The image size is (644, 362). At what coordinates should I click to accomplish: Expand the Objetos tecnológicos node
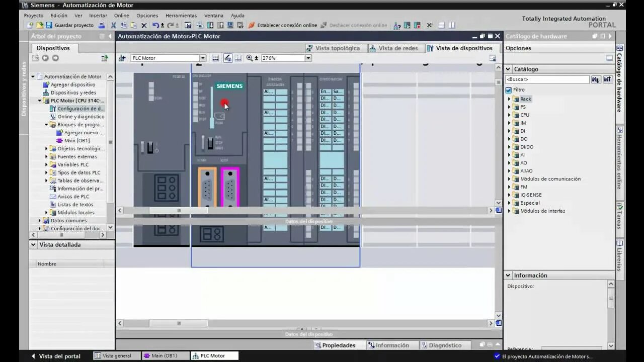[x=46, y=149]
